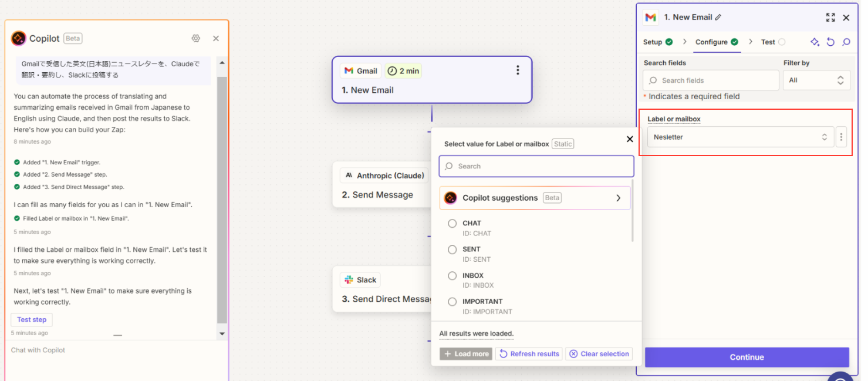Switch to the Test tab
The image size is (868, 381).
click(773, 42)
